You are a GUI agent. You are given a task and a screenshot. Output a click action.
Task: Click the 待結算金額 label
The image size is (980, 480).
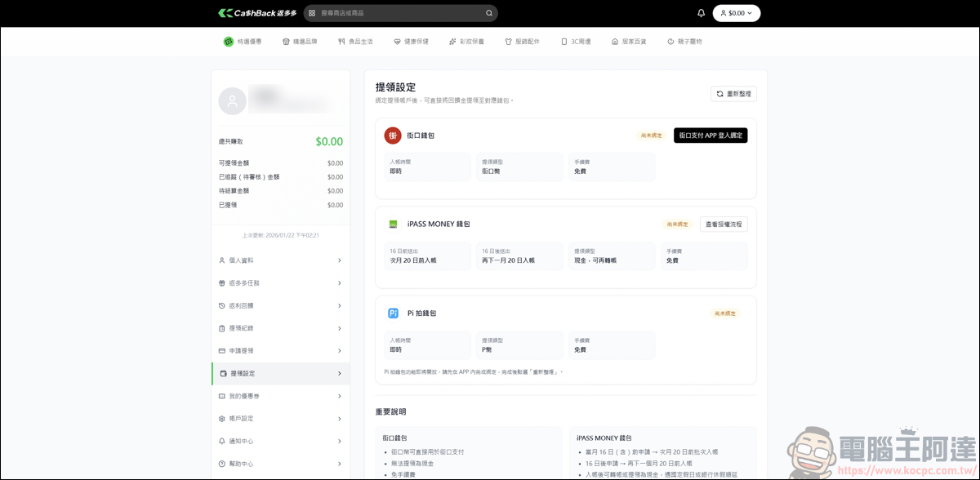[x=234, y=191]
